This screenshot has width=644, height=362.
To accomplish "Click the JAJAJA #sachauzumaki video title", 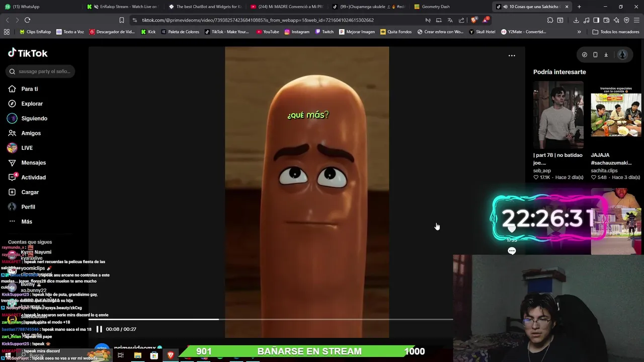I will tap(611, 159).
